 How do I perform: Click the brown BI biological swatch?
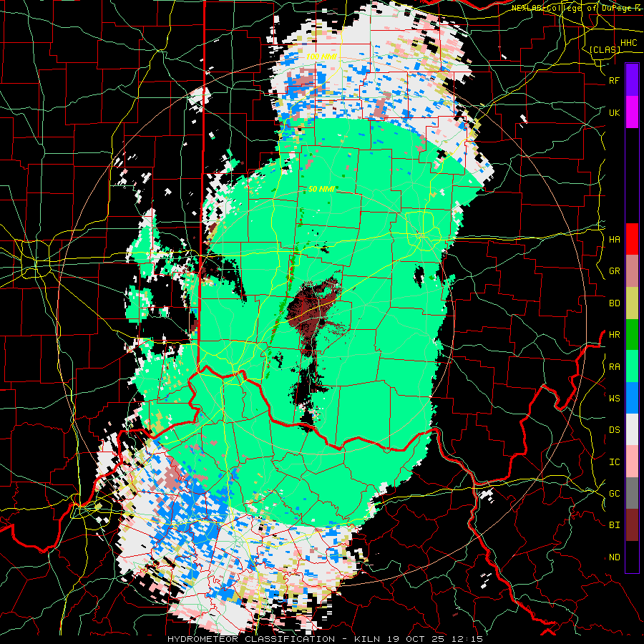[632, 525]
